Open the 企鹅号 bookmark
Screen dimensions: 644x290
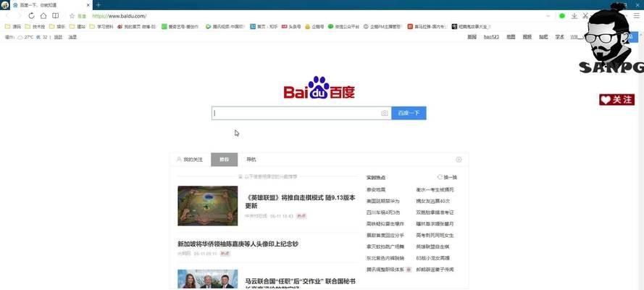pyautogui.click(x=314, y=27)
